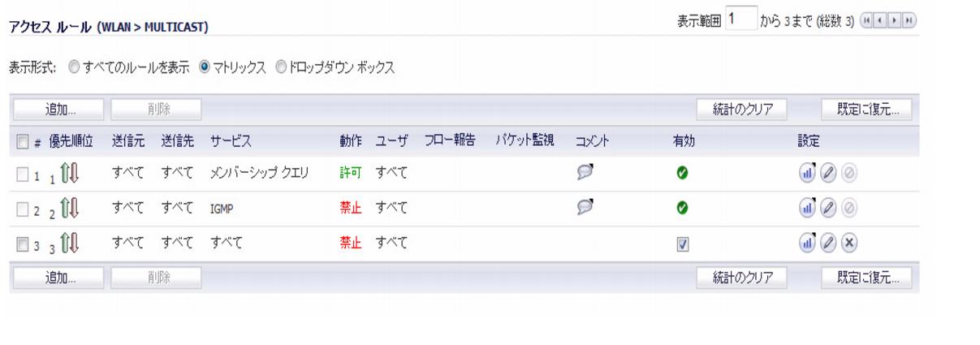Focus the 表示範囲 number field

click(x=740, y=19)
